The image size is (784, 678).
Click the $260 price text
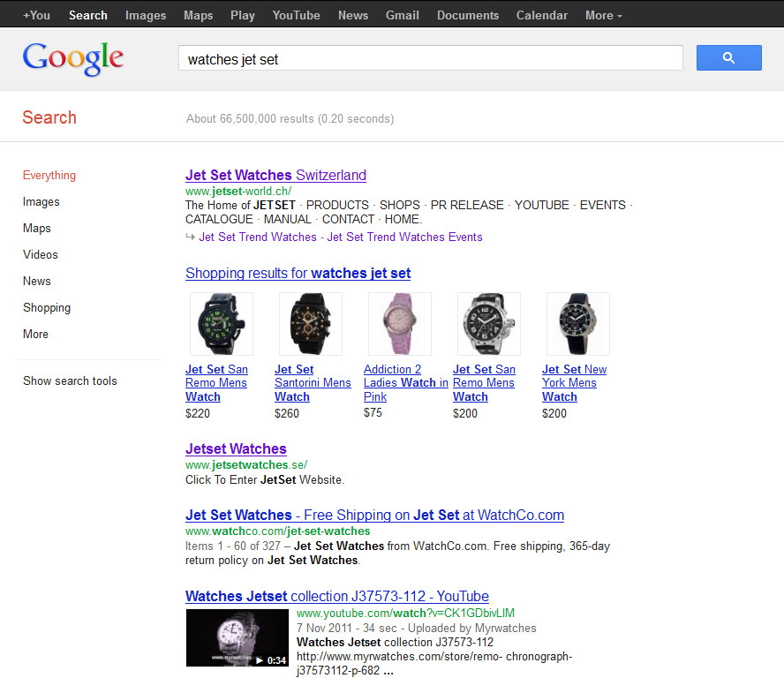click(x=287, y=413)
